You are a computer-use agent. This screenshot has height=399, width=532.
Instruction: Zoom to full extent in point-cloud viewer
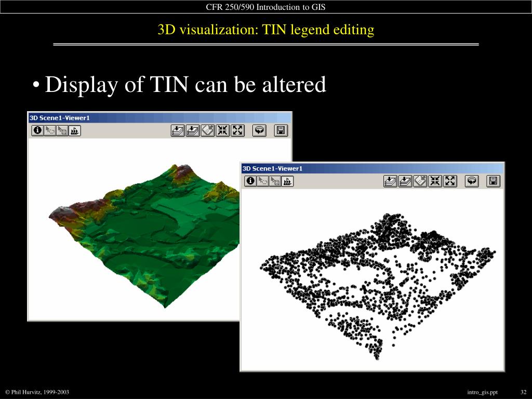[x=390, y=181]
